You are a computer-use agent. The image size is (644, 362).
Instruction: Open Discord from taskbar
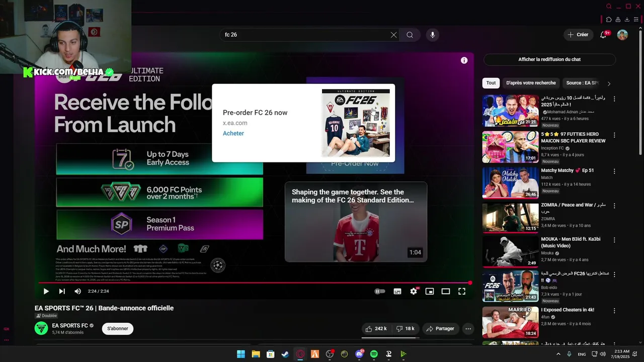[x=359, y=354]
